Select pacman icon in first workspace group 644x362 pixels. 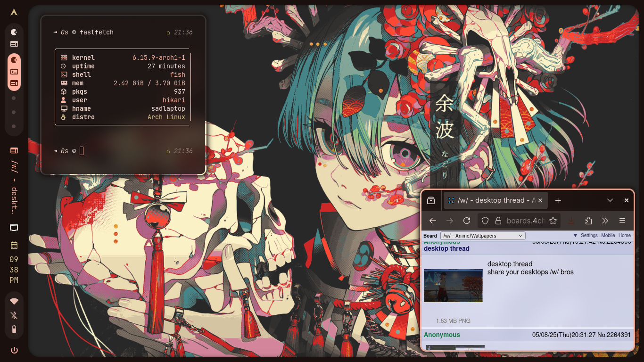(14, 32)
